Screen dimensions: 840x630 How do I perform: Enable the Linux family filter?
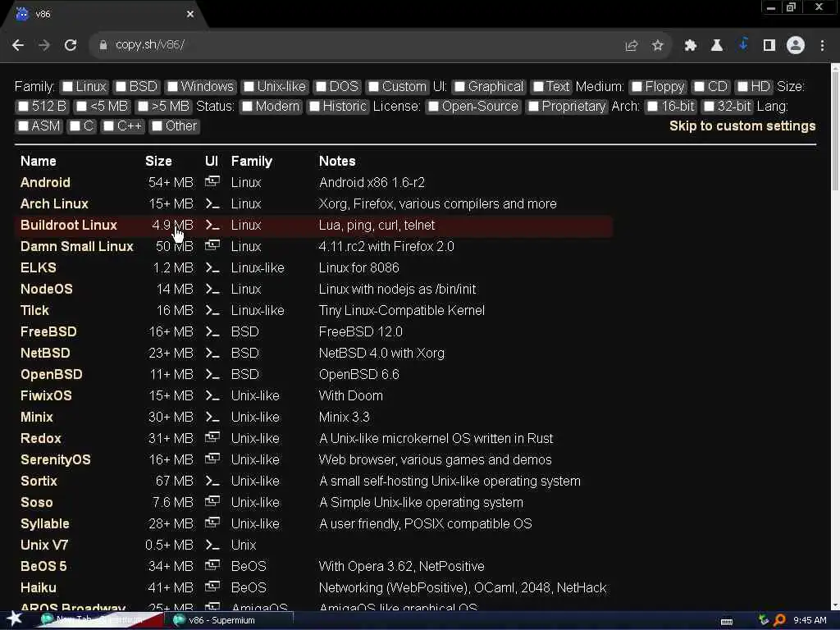67,87
